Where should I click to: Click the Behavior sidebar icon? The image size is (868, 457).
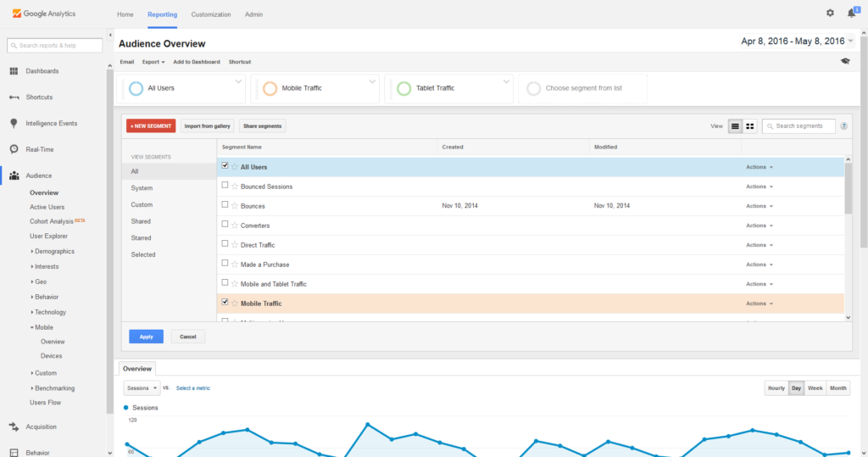coord(14,453)
